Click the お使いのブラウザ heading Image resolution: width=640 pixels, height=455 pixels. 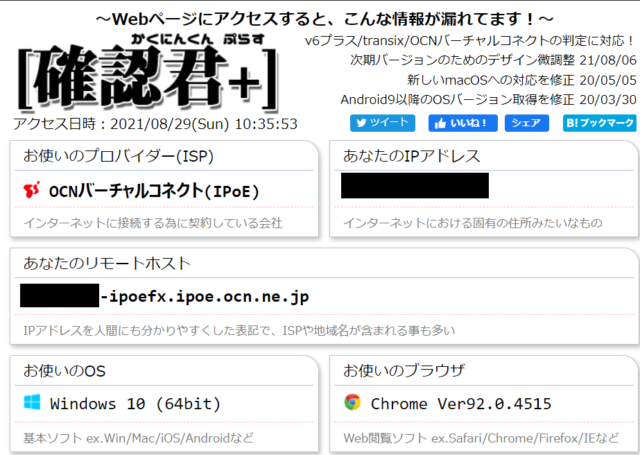click(x=404, y=371)
